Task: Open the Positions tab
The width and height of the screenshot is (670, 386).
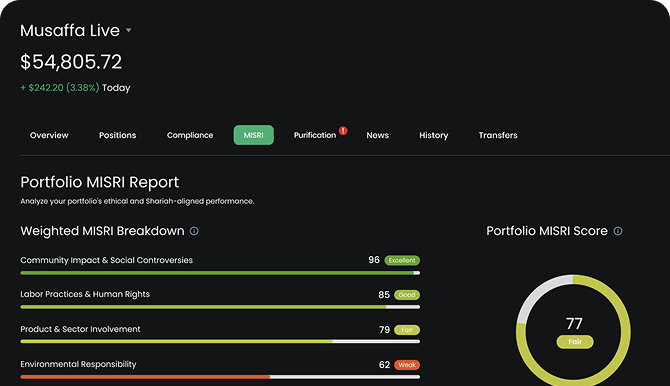Action: pyautogui.click(x=118, y=135)
